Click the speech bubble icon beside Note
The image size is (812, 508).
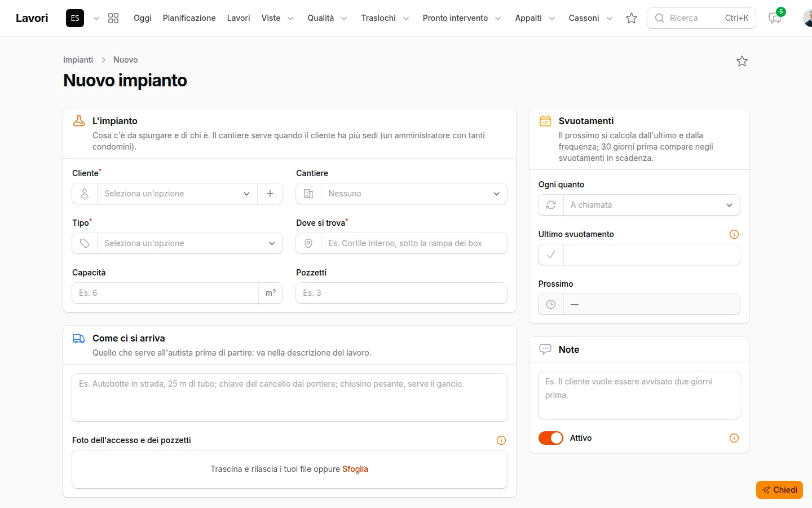[545, 349]
